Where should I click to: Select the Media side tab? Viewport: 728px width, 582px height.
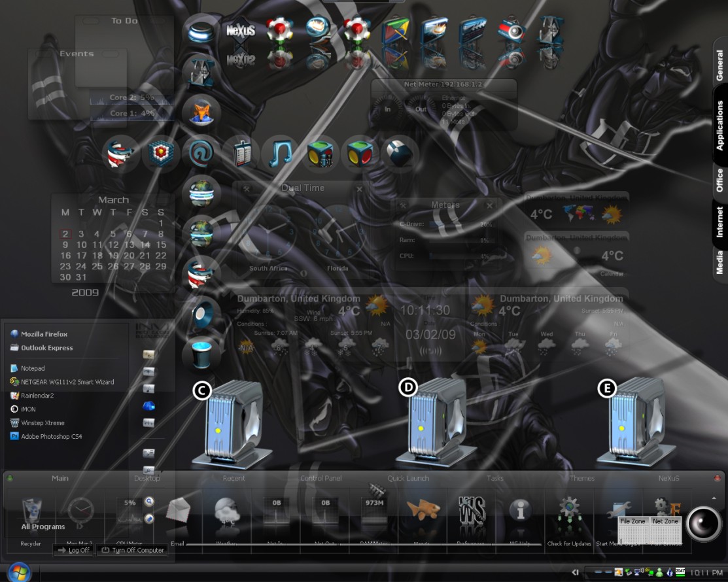pos(719,262)
